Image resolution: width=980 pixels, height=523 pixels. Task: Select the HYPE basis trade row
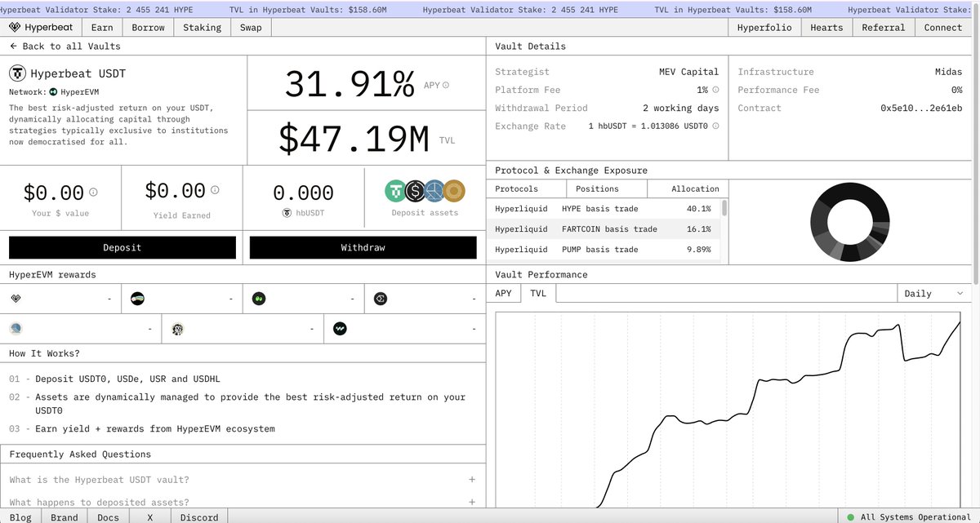tap(604, 209)
